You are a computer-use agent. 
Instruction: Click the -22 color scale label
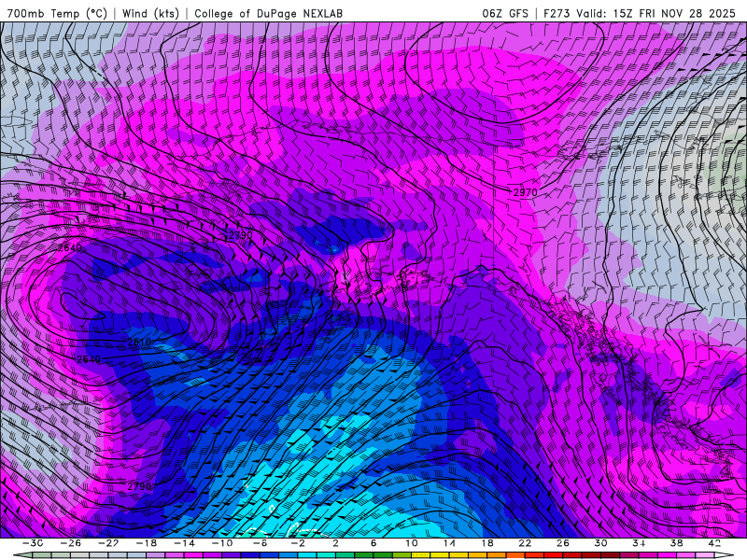pos(108,543)
